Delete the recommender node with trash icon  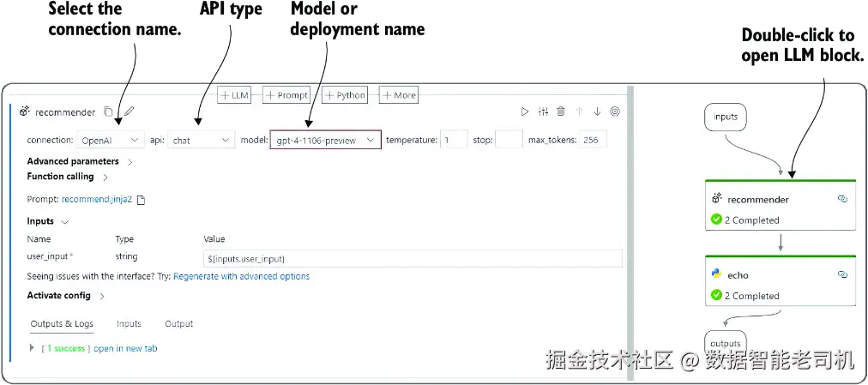tap(561, 111)
